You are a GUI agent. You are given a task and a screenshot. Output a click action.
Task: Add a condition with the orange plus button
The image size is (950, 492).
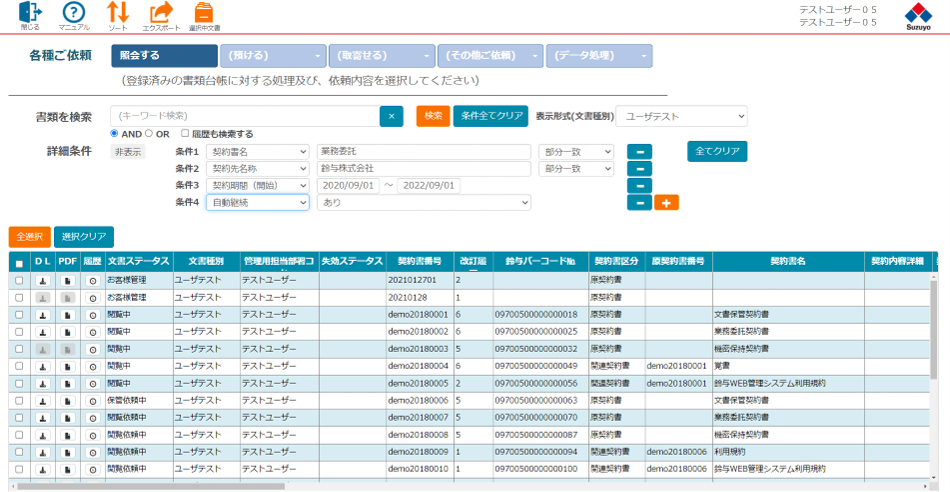(666, 203)
